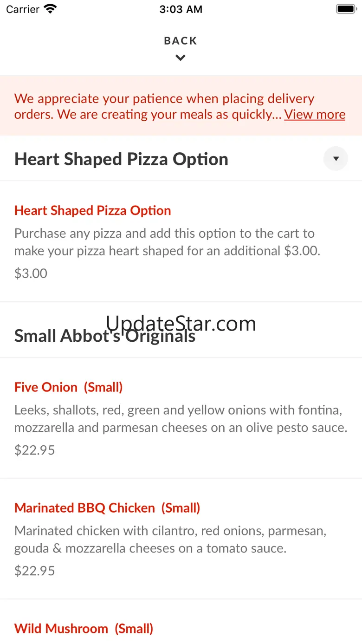Open the "View more" link
Viewport: 362px width, 644px height.
pos(315,114)
